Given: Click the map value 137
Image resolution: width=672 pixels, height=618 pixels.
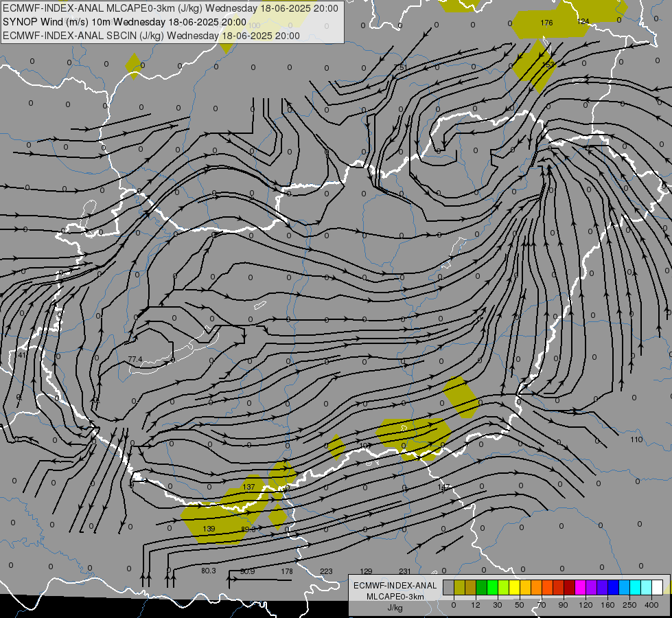Looking at the screenshot, I should pos(248,487).
